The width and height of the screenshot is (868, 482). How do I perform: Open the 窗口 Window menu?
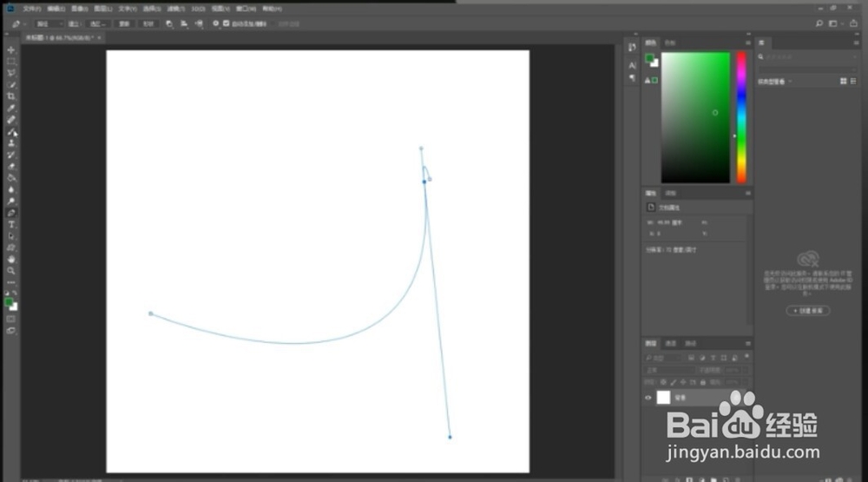[246, 9]
